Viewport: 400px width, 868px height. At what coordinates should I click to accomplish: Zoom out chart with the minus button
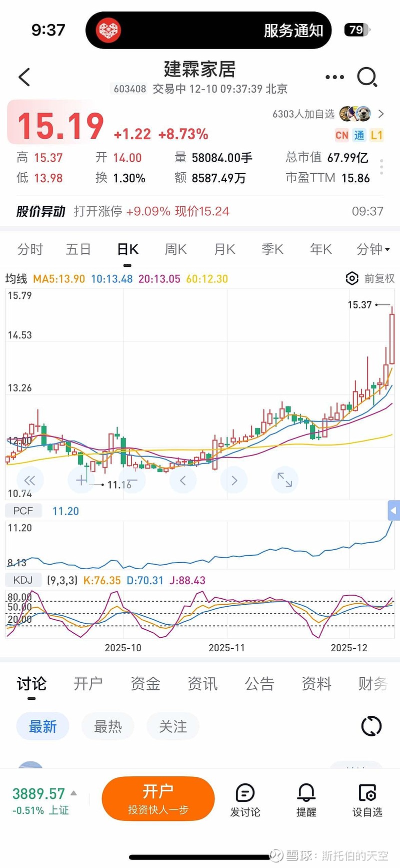click(132, 480)
